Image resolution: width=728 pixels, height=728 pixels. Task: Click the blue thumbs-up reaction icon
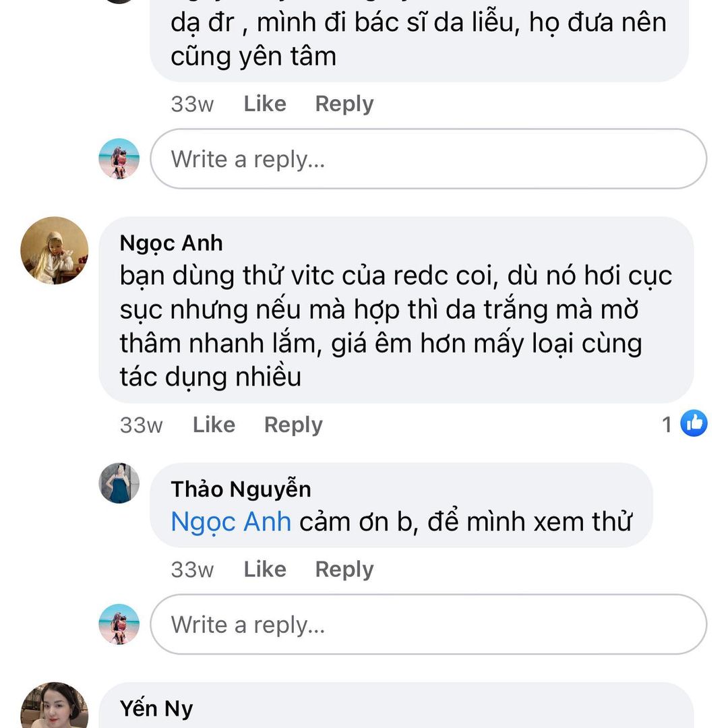[x=694, y=424]
